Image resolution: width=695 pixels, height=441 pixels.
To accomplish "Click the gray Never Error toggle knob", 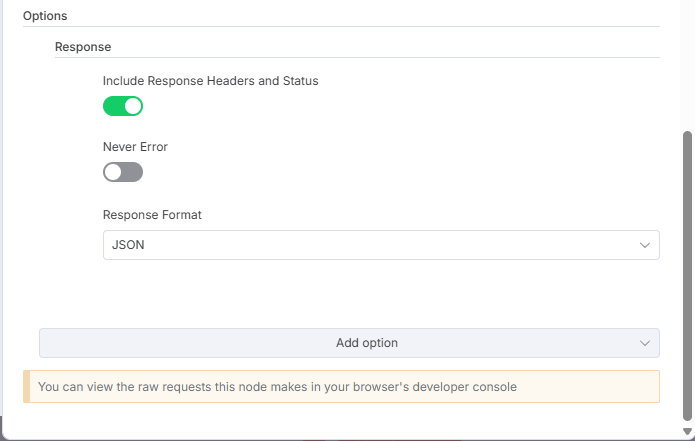I will click(113, 172).
